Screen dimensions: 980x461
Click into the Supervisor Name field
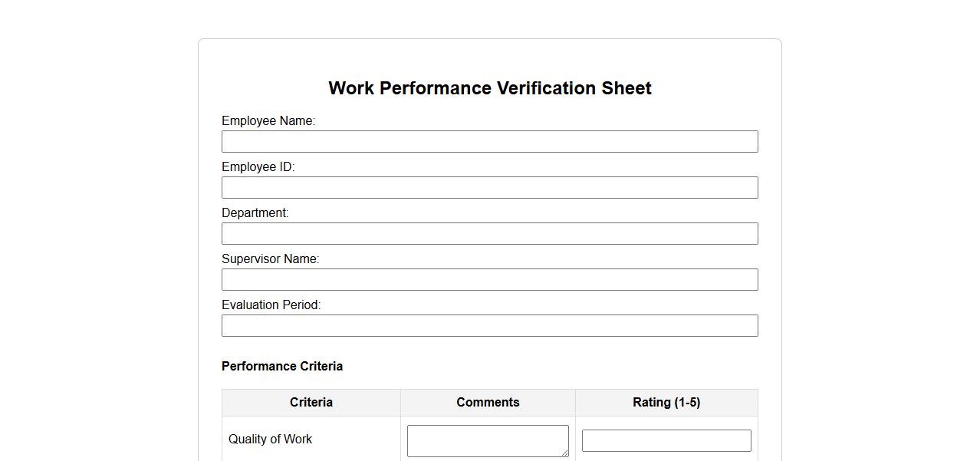[x=489, y=280]
